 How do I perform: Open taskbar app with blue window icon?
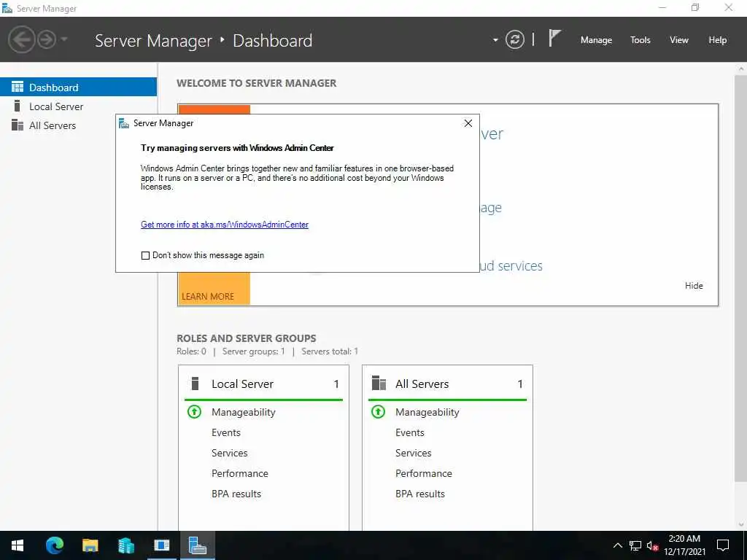coord(161,545)
